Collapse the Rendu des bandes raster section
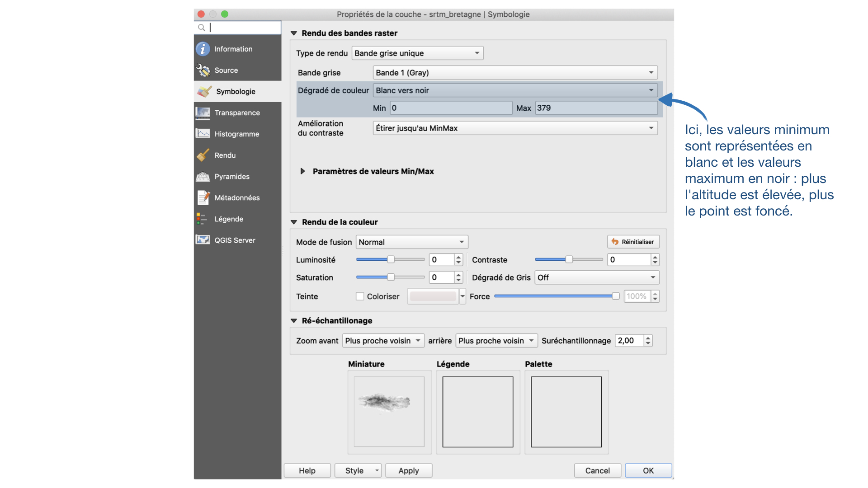The height and width of the screenshot is (488, 868). tap(294, 33)
